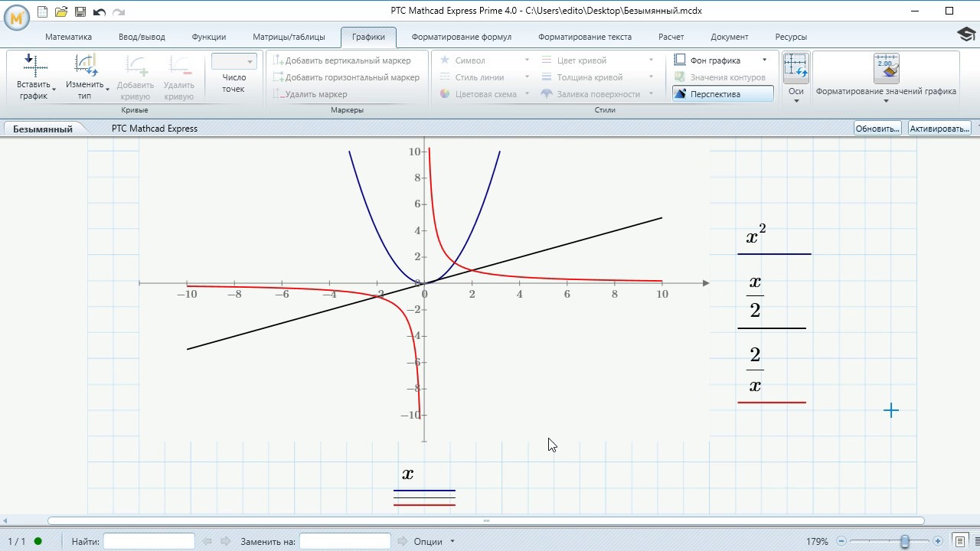The width and height of the screenshot is (980, 551).
Task: Expand the Фон графика dropdown
Action: coord(764,60)
